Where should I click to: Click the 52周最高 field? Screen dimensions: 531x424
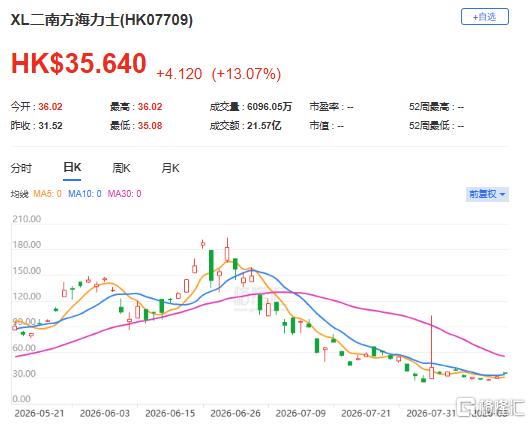436,107
